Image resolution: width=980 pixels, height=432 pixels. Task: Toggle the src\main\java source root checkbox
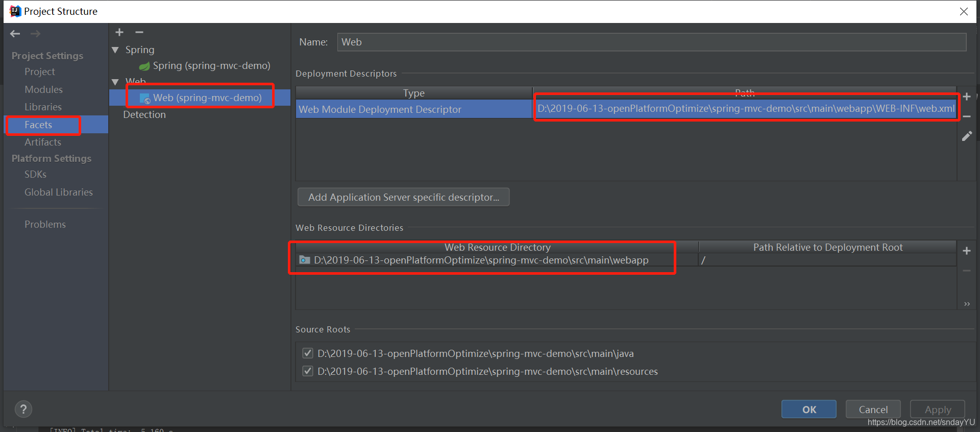(308, 353)
